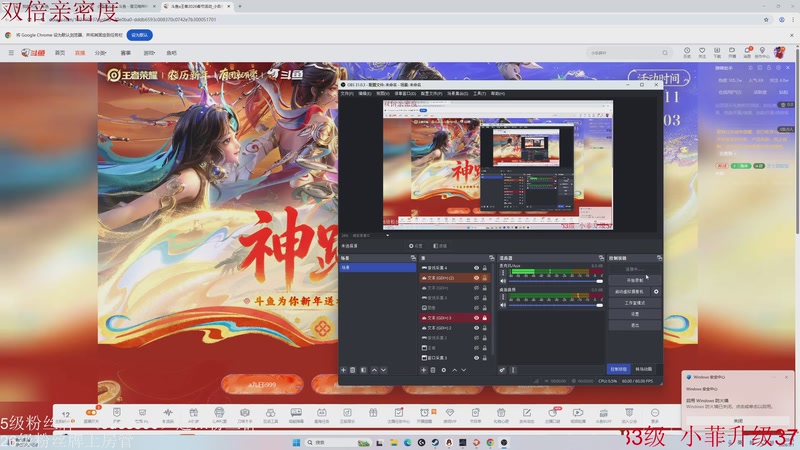Show the hidden 图像 source
Viewport: 800px width, 450px height.
click(x=477, y=308)
